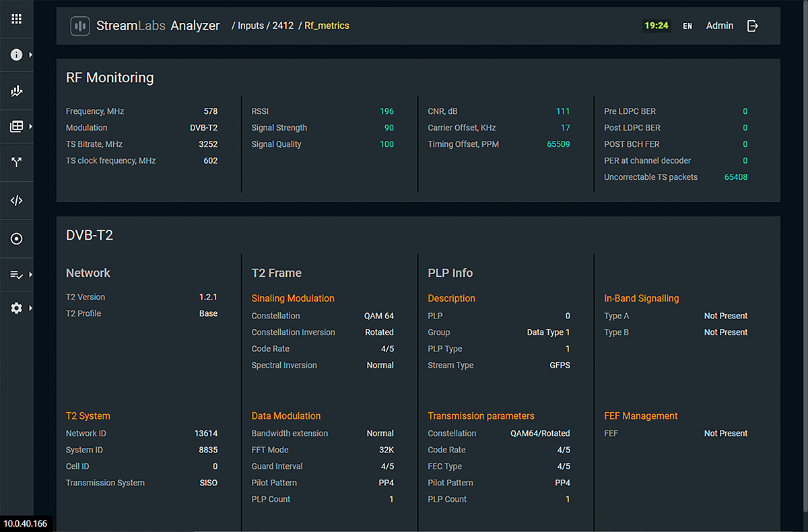The height and width of the screenshot is (532, 808).
Task: Click the info sidebar icon
Action: pyautogui.click(x=17, y=55)
